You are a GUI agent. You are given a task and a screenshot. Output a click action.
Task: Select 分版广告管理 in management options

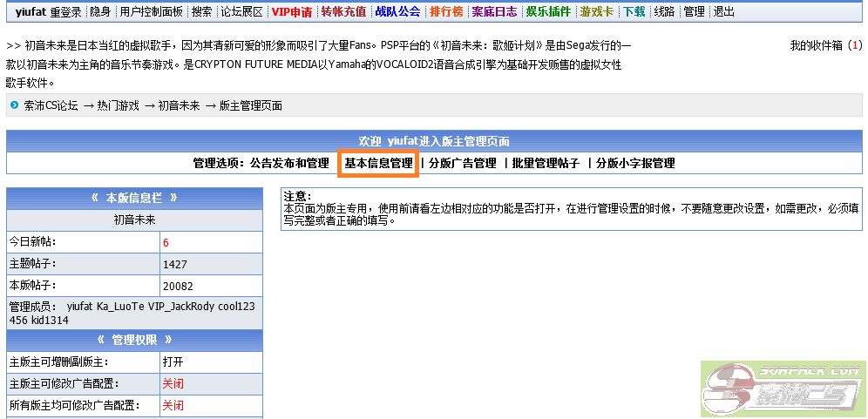[x=462, y=163]
